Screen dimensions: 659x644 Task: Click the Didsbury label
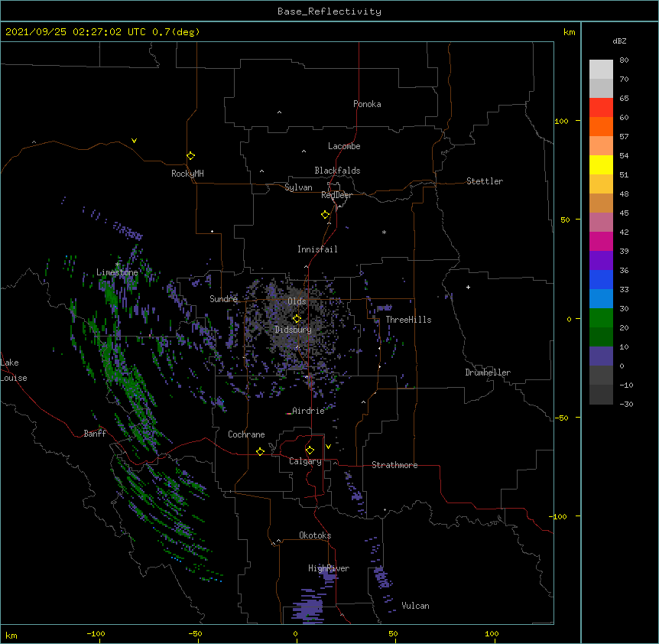click(294, 330)
